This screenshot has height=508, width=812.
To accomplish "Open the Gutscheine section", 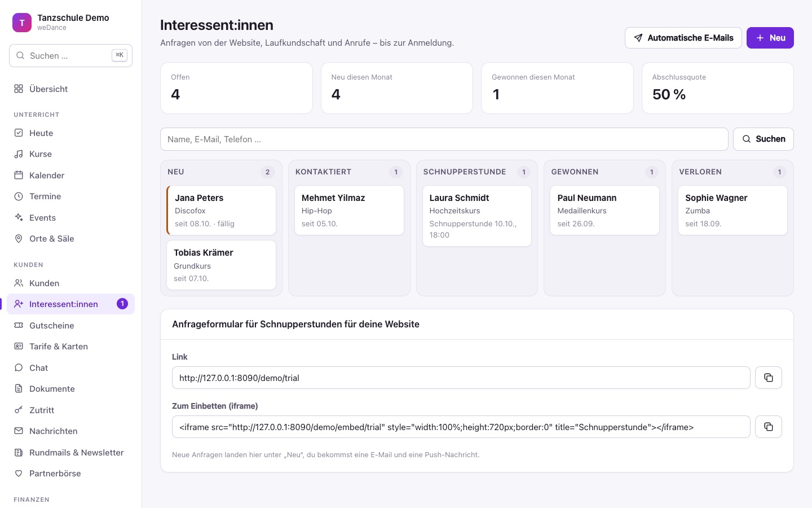I will (x=70, y=325).
